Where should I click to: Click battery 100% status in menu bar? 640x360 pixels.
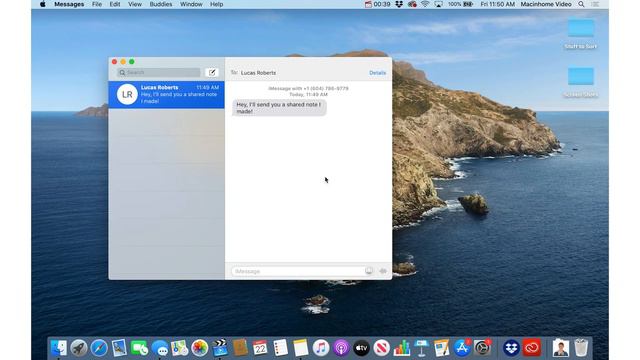[460, 4]
